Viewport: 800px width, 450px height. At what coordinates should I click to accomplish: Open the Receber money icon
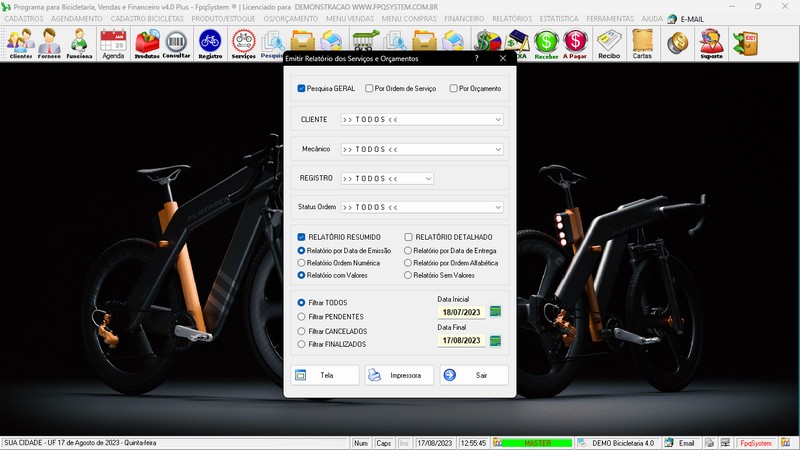546,43
